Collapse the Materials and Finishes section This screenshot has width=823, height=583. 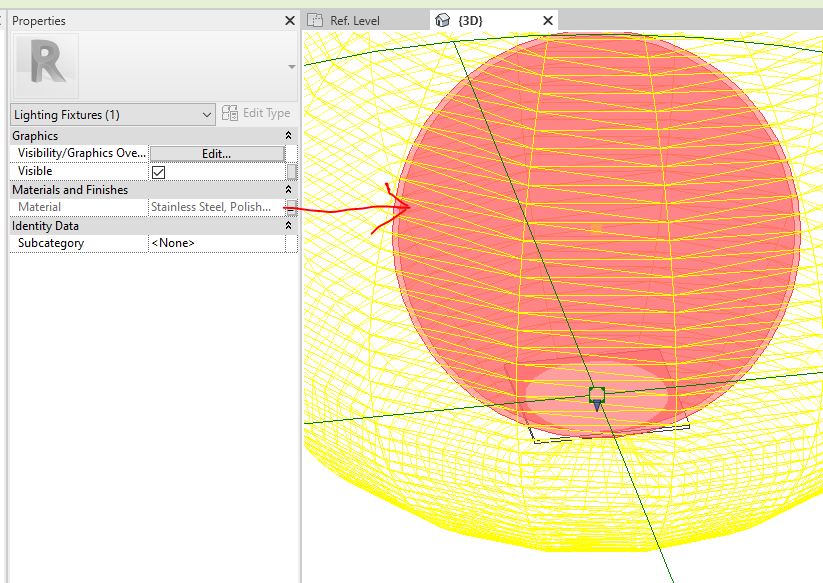pyautogui.click(x=288, y=189)
